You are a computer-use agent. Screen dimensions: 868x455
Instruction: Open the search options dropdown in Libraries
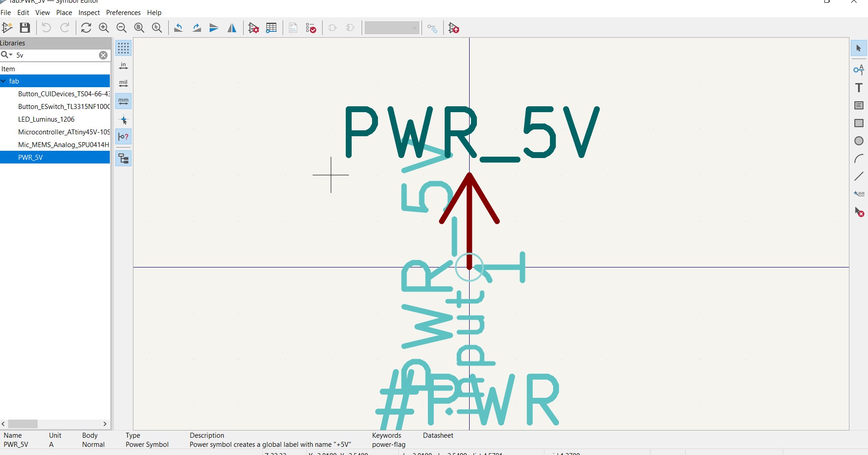pyautogui.click(x=7, y=55)
